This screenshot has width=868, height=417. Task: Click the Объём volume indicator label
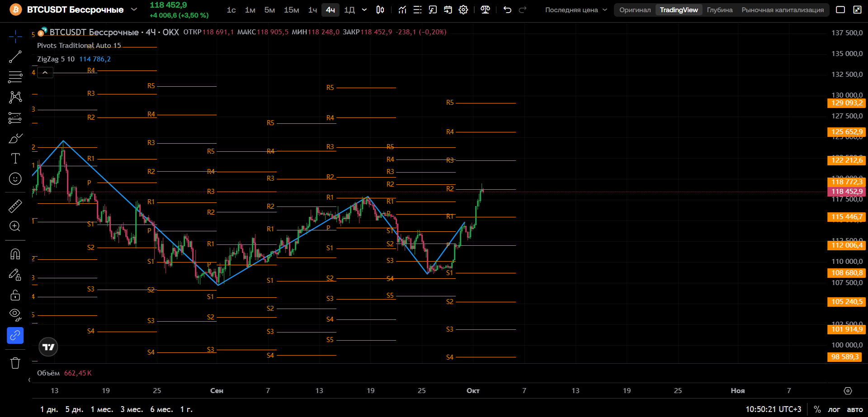click(x=48, y=373)
